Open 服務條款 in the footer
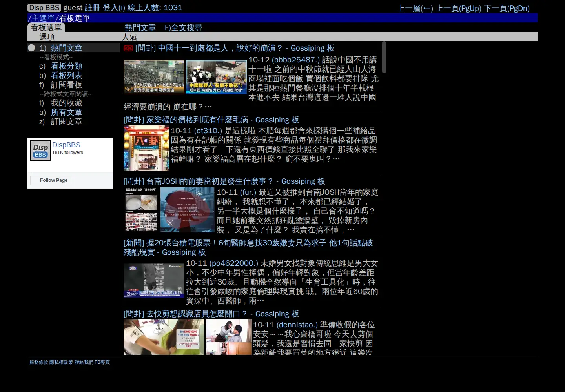The width and height of the screenshot is (565, 392). click(x=38, y=362)
